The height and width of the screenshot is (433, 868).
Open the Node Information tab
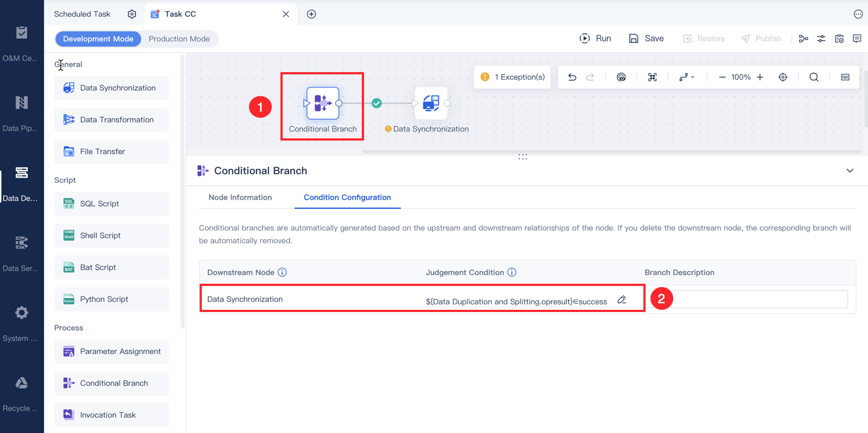pyautogui.click(x=240, y=198)
